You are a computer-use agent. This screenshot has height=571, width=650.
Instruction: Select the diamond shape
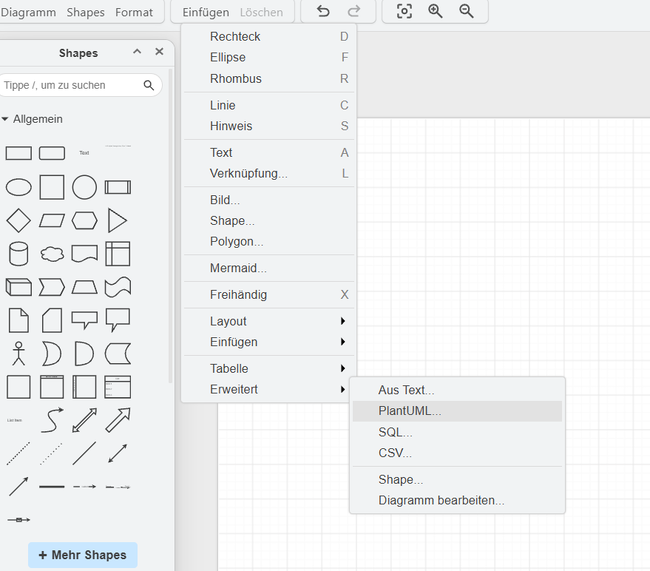tap(19, 221)
